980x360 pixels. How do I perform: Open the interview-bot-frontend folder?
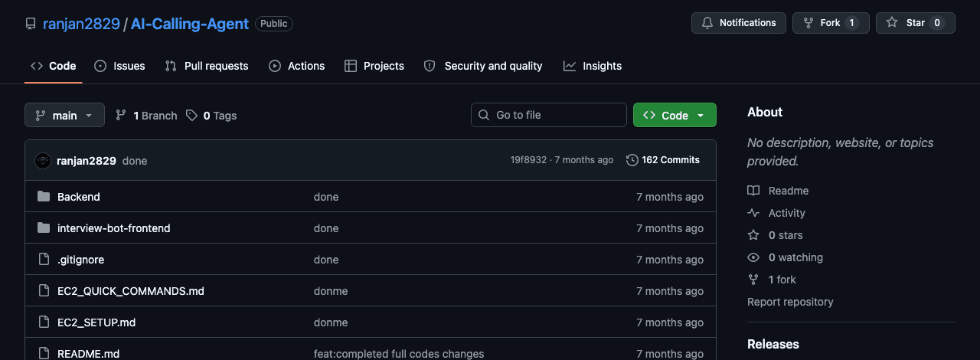point(114,228)
